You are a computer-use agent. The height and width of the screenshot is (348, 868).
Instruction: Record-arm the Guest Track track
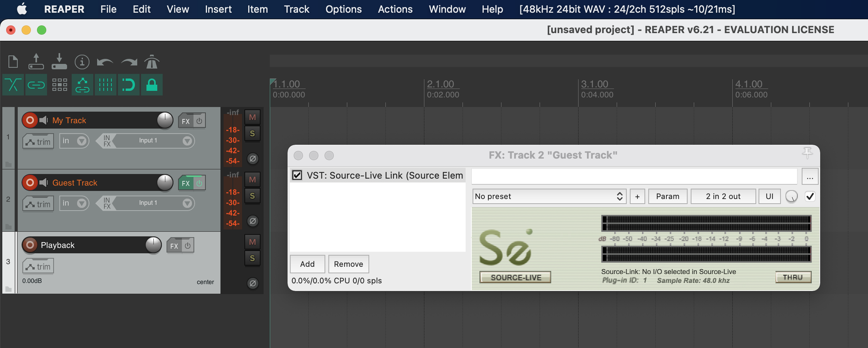click(30, 182)
